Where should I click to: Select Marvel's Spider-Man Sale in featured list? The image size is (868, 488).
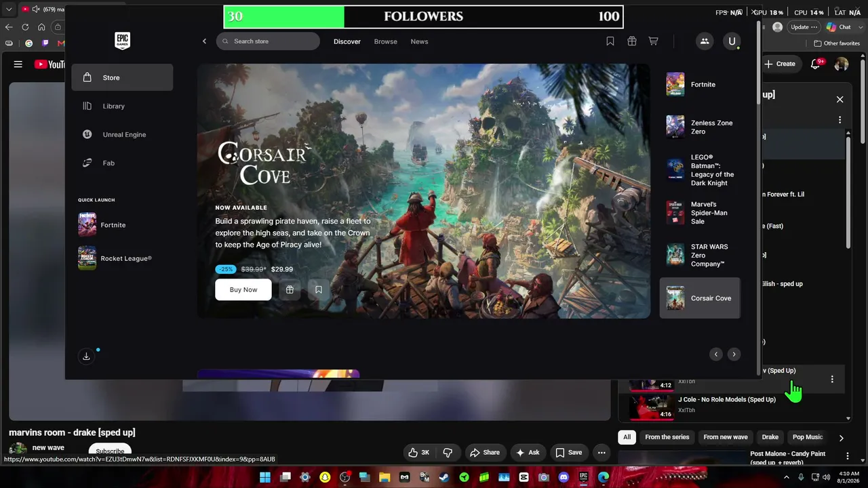point(700,213)
